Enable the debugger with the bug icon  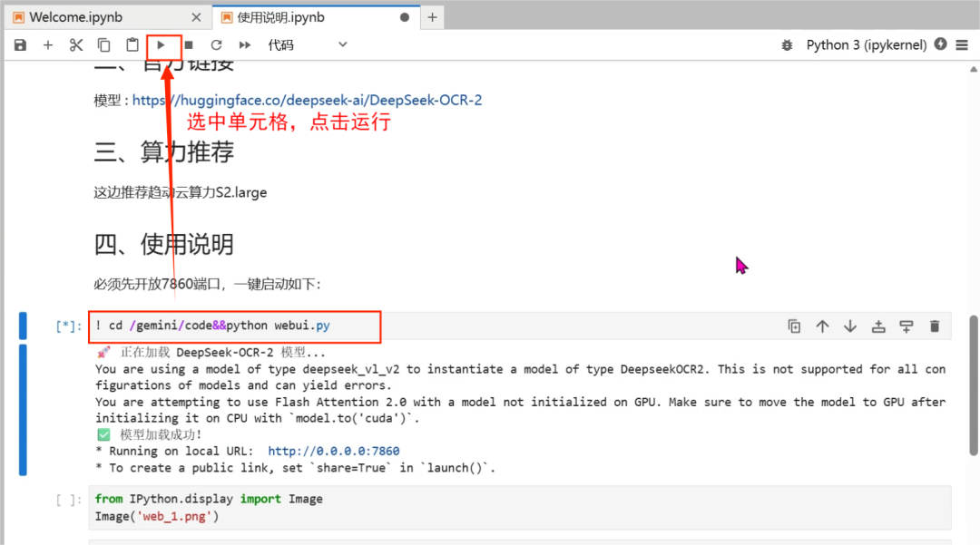(787, 45)
